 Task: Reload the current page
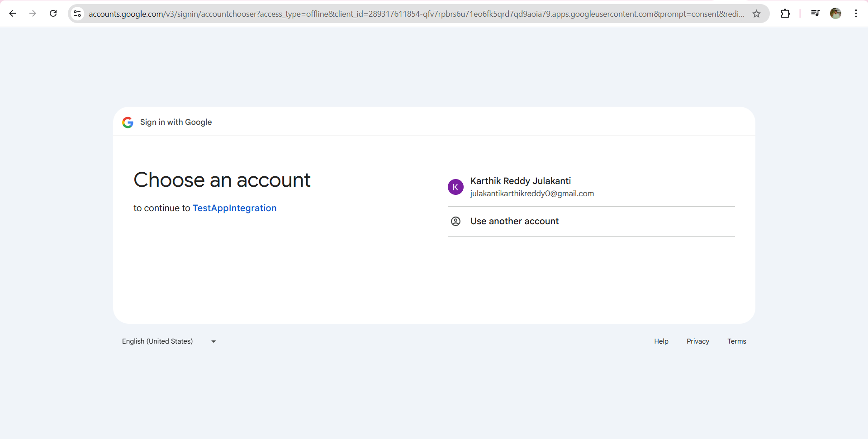point(53,14)
